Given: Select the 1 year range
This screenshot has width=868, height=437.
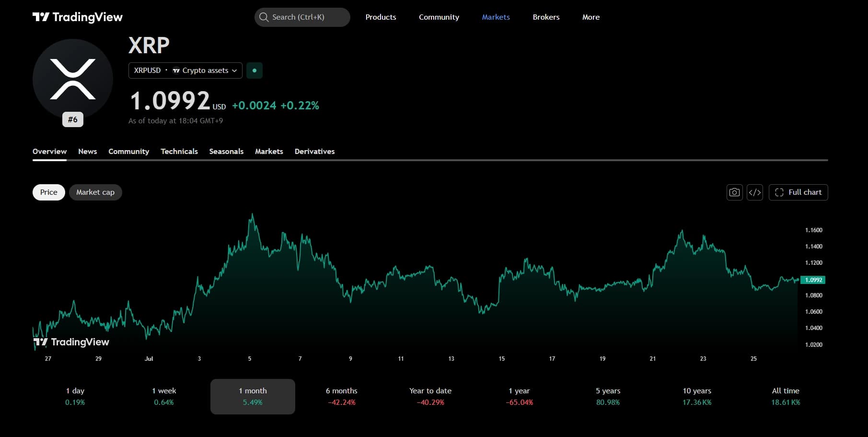Looking at the screenshot, I should click(x=520, y=397).
